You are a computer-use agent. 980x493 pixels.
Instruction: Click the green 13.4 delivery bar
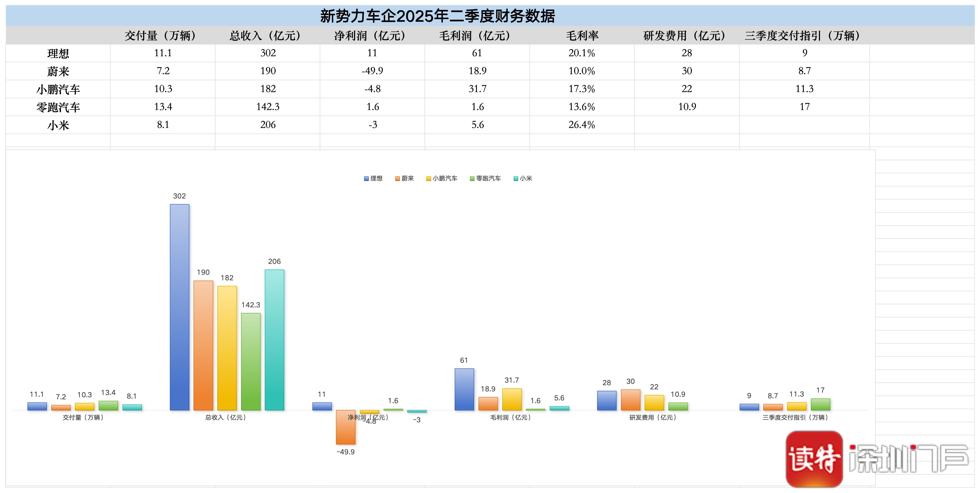pyautogui.click(x=108, y=405)
